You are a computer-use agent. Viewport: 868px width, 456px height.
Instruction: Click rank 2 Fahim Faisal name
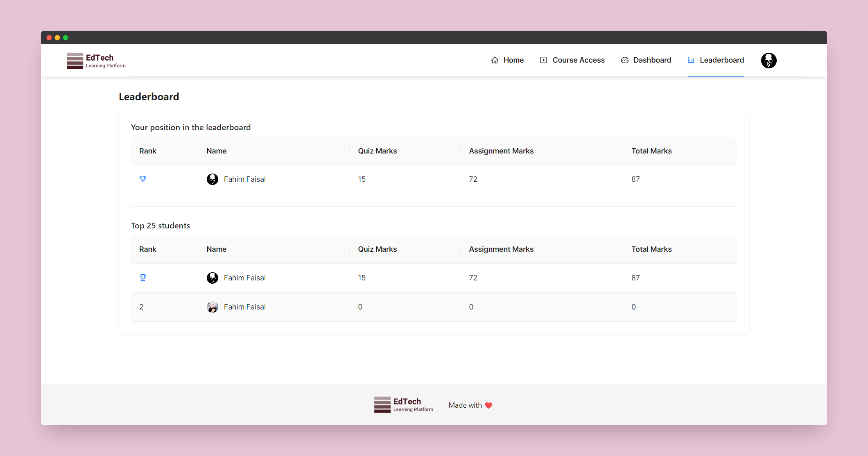coord(244,307)
